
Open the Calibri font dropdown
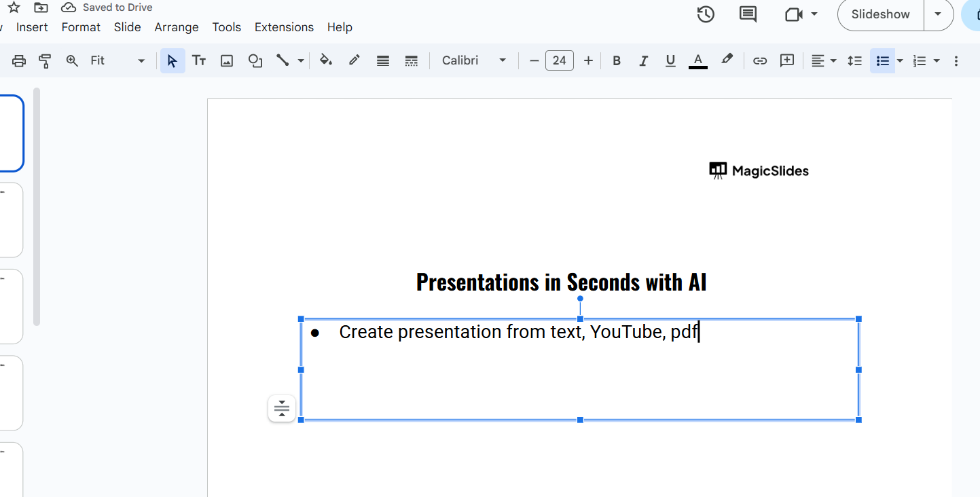(474, 60)
